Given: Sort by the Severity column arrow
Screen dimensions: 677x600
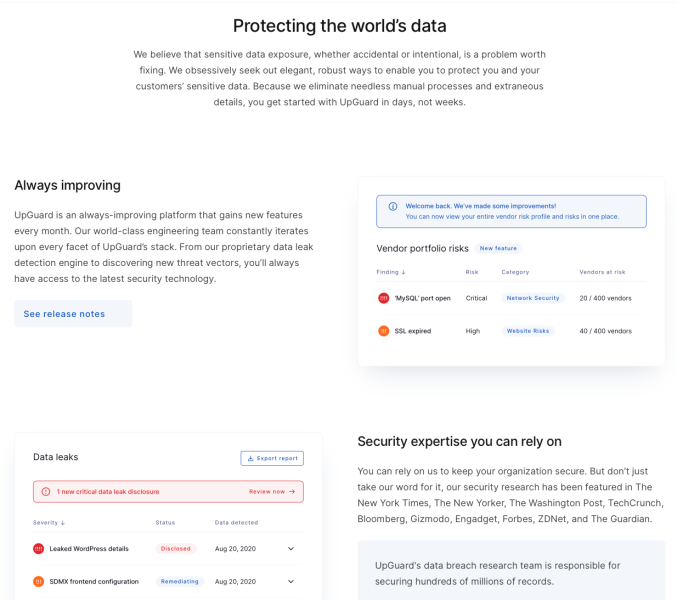Looking at the screenshot, I should pos(63,522).
